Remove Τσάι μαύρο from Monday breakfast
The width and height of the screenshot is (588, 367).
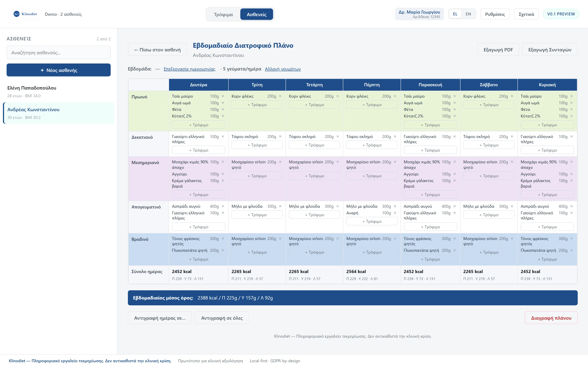pyautogui.click(x=223, y=96)
